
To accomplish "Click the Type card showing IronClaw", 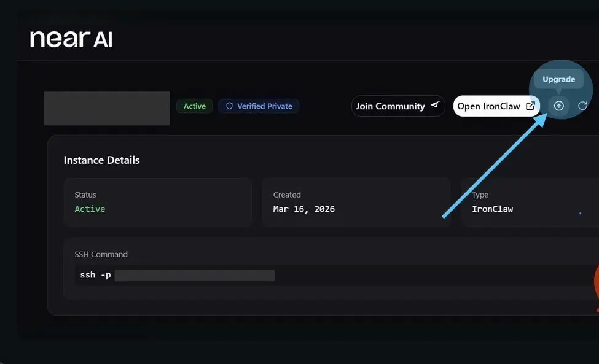I will 530,202.
